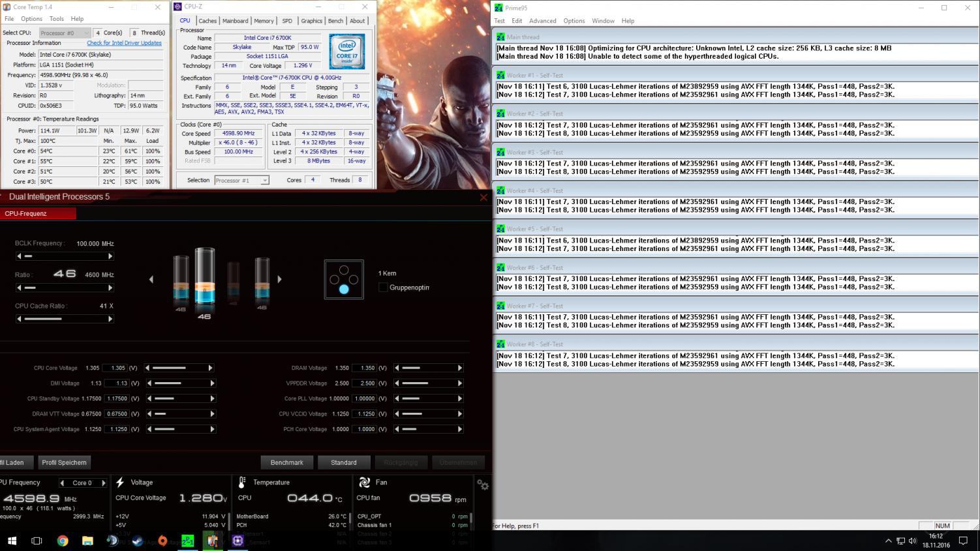Viewport: 980px width, 551px height.
Task: Open the Selection processor dropdown in CPU-Z
Action: 241,180
